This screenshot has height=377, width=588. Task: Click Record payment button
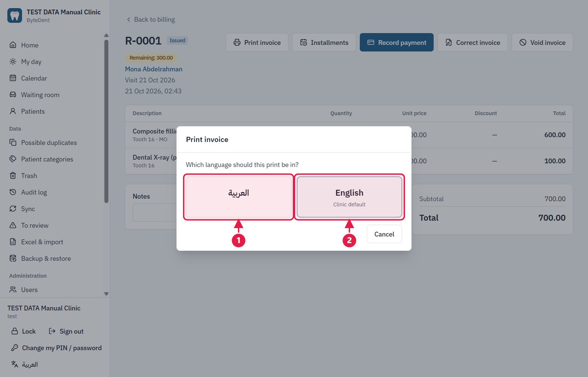click(397, 42)
